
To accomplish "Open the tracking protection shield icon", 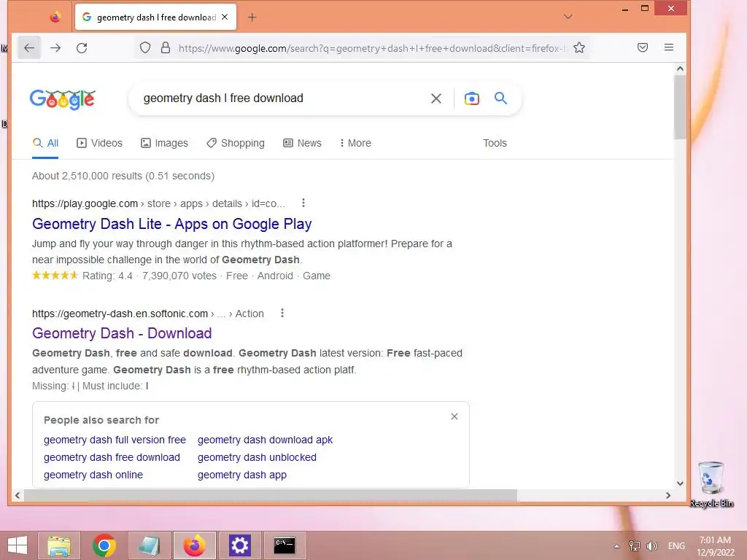I will [x=145, y=47].
